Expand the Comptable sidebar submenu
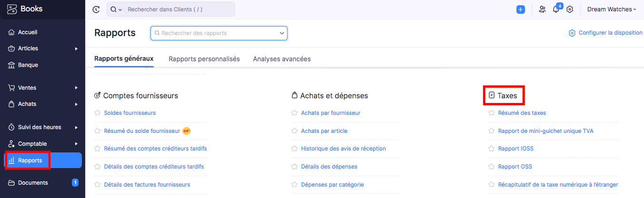 (76, 144)
